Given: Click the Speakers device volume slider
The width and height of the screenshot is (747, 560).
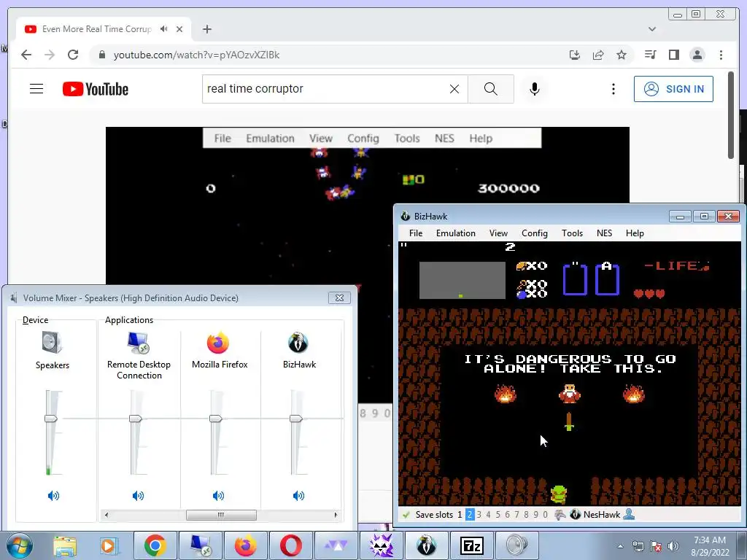Looking at the screenshot, I should coord(51,419).
